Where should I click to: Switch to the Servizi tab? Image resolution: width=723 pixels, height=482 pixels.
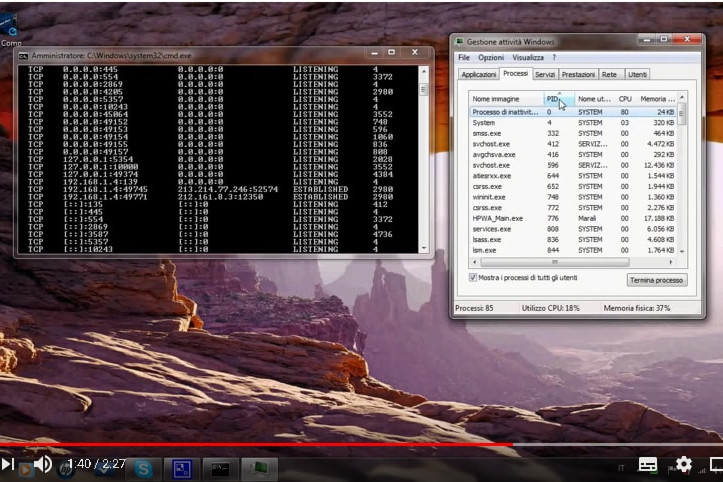[545, 74]
